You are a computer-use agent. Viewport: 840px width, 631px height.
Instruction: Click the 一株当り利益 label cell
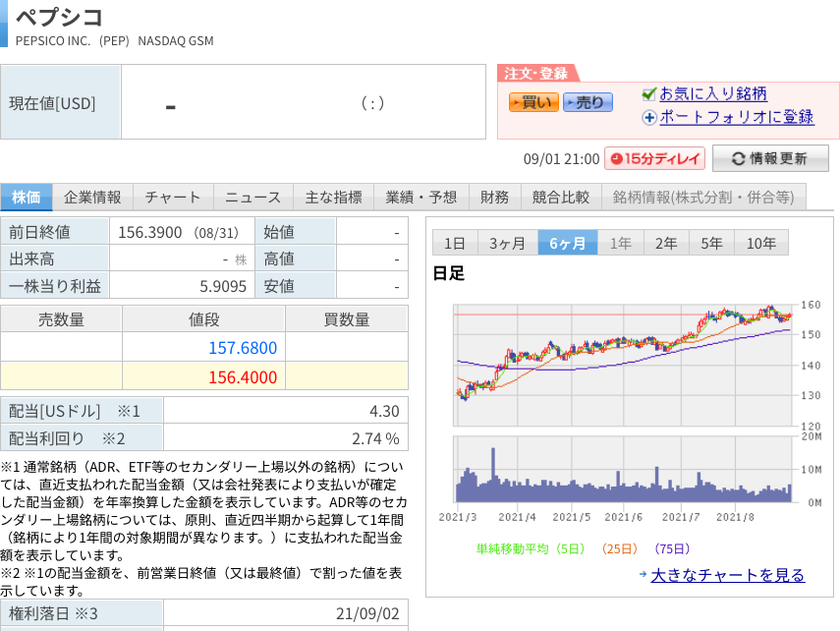click(55, 286)
